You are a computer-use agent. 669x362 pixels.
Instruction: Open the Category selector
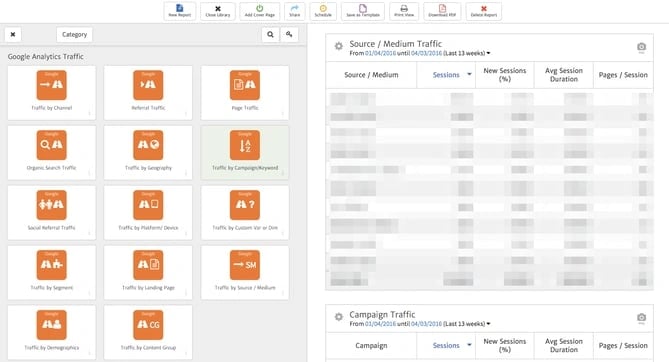coord(74,35)
